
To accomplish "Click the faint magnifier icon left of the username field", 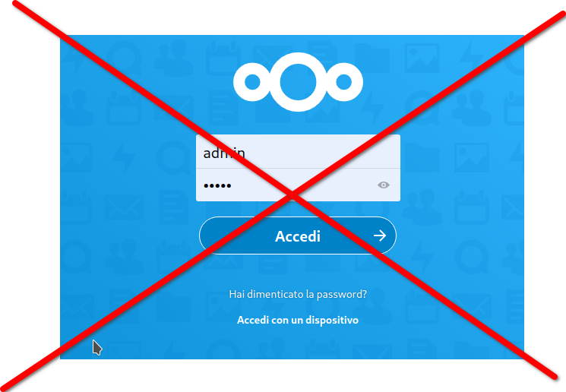I will [x=175, y=157].
